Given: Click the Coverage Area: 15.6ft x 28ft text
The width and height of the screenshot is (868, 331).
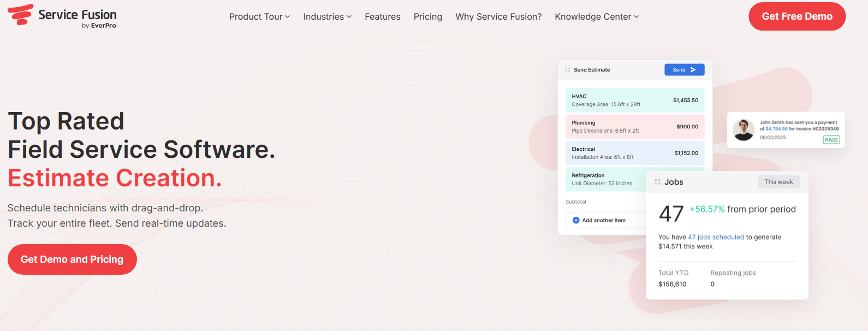Looking at the screenshot, I should (606, 104).
